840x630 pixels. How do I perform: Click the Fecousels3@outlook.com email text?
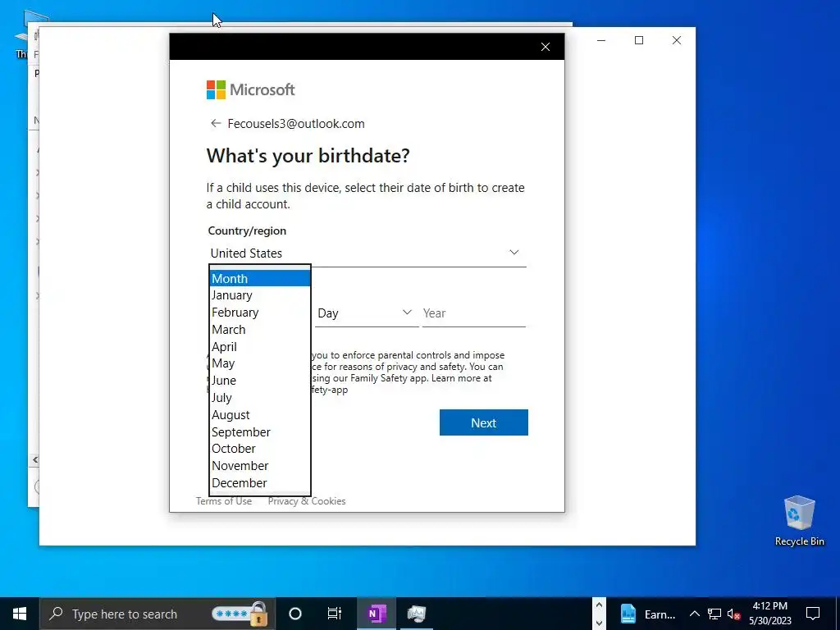296,124
